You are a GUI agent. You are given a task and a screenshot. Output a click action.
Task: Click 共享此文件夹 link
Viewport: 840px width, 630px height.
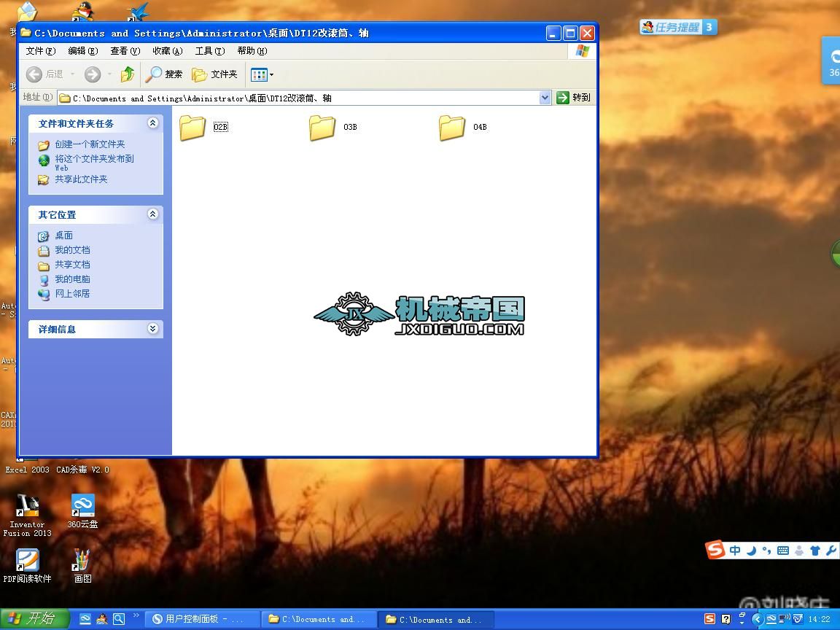point(81,179)
